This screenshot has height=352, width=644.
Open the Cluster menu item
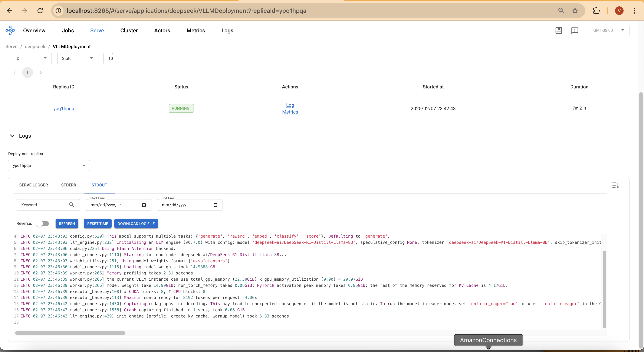[x=129, y=30]
